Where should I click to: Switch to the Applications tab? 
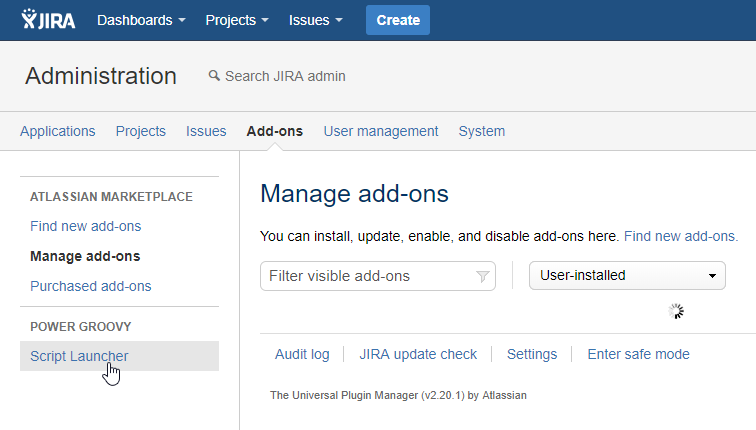(x=58, y=131)
